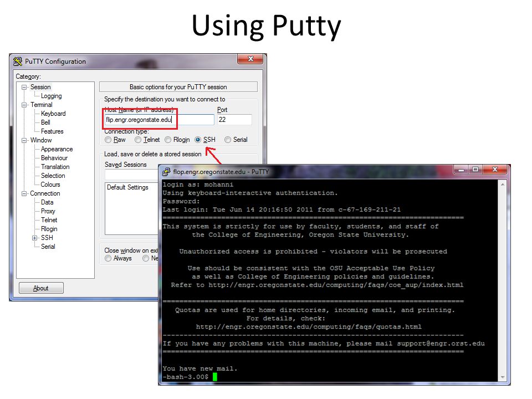Close the flop.engr.oregonstate.edu terminal window
The height and width of the screenshot is (399, 532).
(495, 170)
